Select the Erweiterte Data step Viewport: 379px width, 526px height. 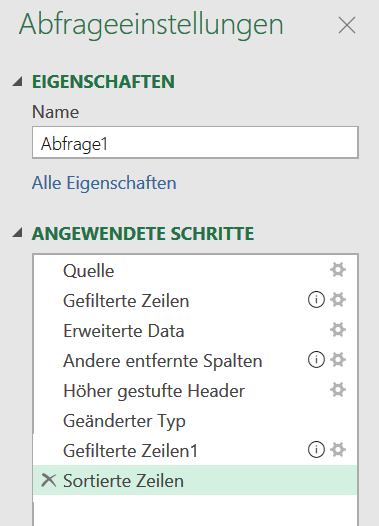click(195, 330)
